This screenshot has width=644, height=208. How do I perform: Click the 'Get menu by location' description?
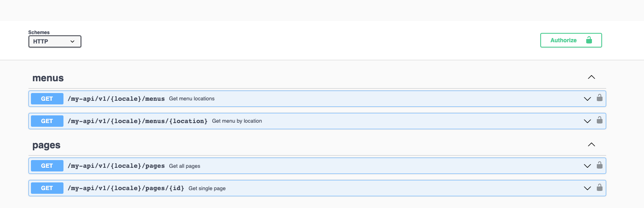237,121
